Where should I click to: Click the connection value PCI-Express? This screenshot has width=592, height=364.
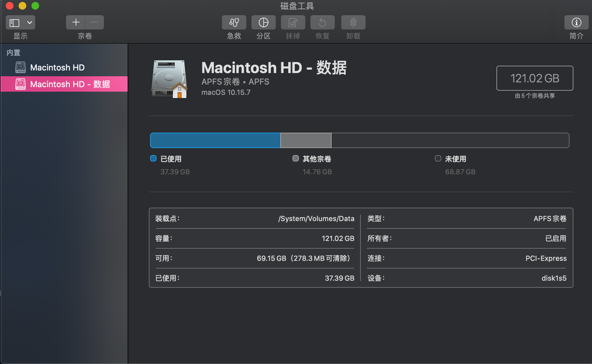pyautogui.click(x=546, y=258)
